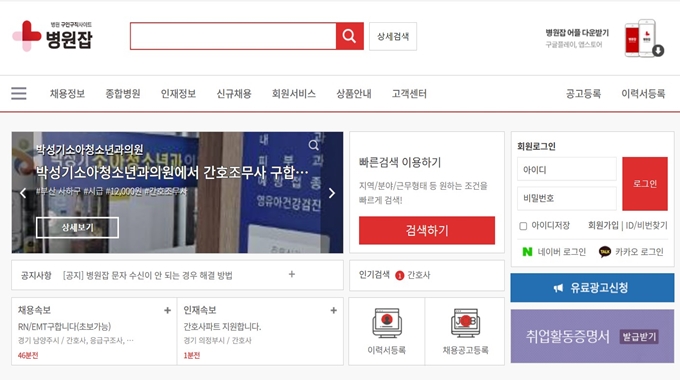Click the 46분전 timestamp
The image size is (680, 380).
28,355
